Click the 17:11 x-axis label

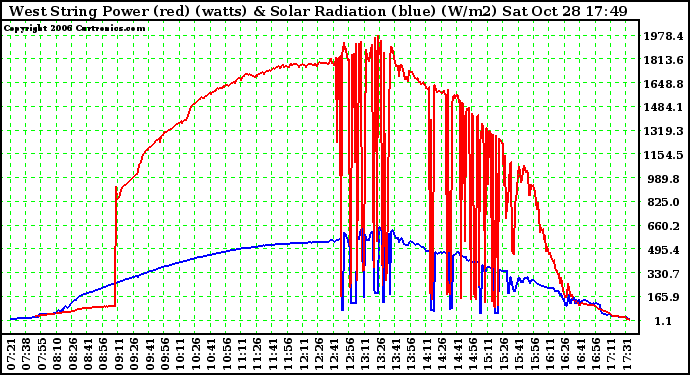[x=612, y=354]
